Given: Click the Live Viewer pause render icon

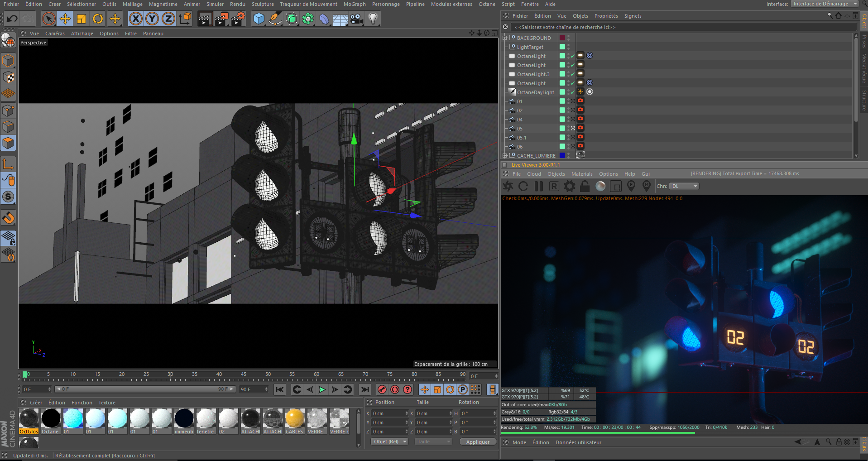Looking at the screenshot, I should [538, 186].
